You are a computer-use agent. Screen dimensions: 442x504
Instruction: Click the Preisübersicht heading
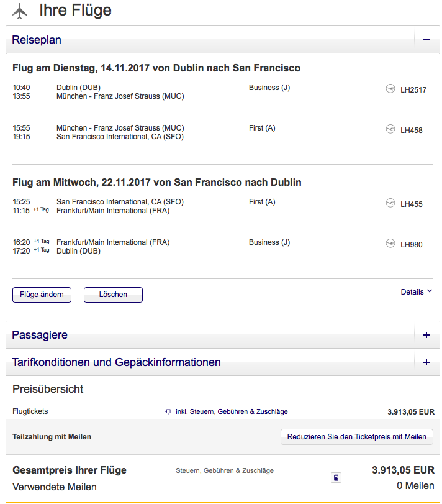pyautogui.click(x=48, y=389)
